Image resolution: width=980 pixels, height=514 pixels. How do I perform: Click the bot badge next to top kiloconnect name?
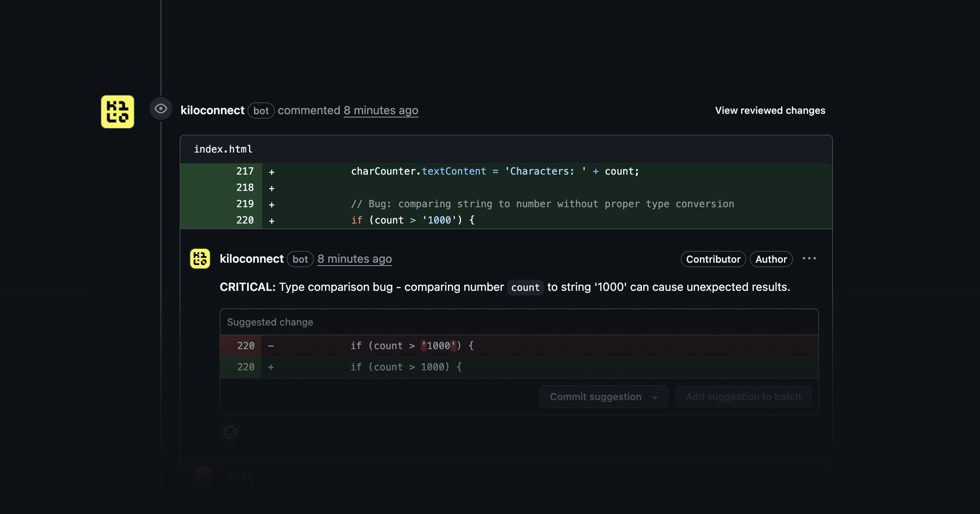261,111
